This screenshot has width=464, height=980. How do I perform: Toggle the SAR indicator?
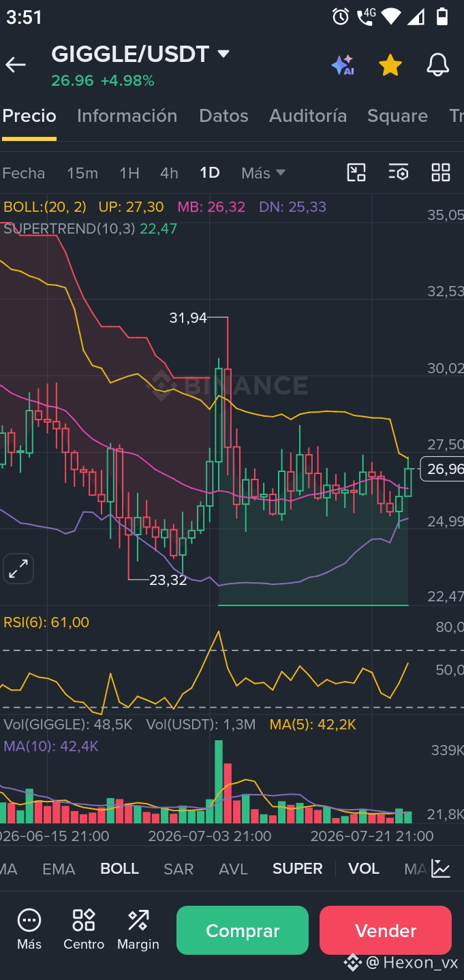click(x=179, y=868)
